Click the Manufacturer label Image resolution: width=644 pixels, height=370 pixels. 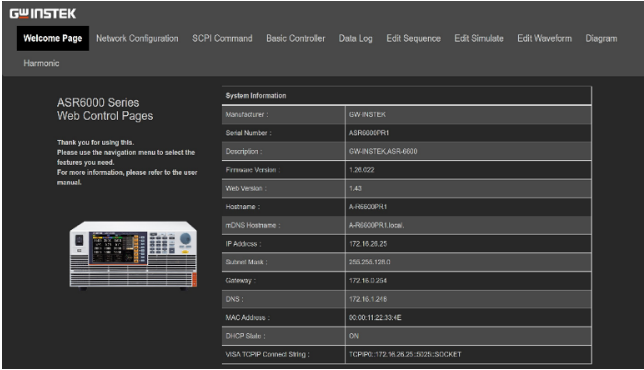click(246, 115)
